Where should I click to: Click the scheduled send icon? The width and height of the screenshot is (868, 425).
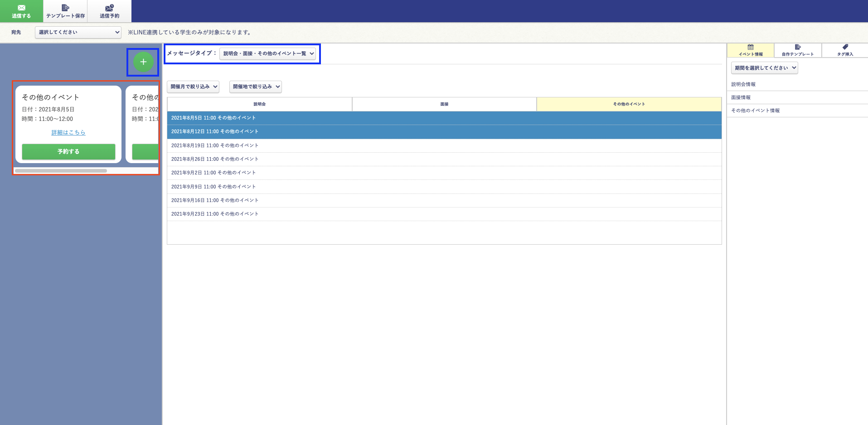click(x=109, y=11)
